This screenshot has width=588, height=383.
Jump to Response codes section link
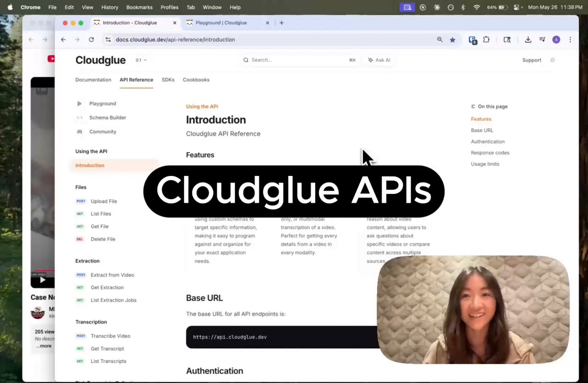(x=490, y=153)
